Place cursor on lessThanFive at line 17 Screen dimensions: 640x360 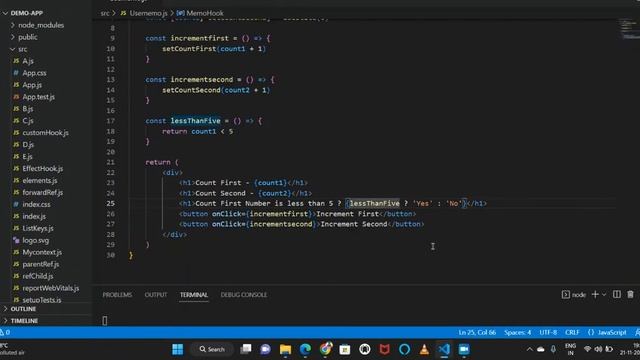[x=196, y=121]
